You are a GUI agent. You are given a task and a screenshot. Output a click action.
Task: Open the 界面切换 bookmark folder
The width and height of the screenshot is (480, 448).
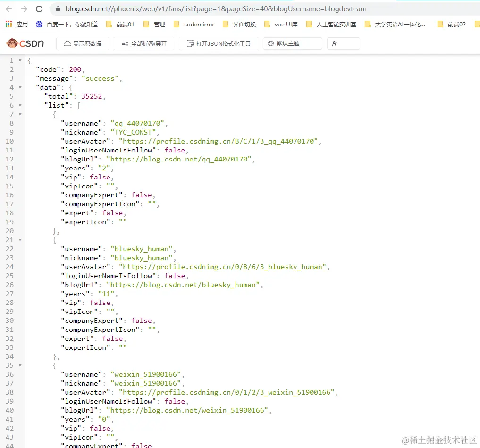tap(239, 24)
